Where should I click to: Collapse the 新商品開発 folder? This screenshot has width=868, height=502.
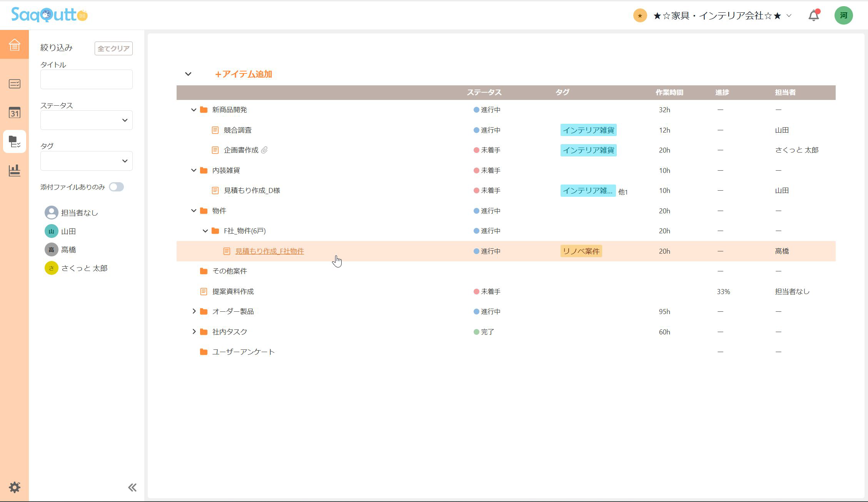pos(194,110)
